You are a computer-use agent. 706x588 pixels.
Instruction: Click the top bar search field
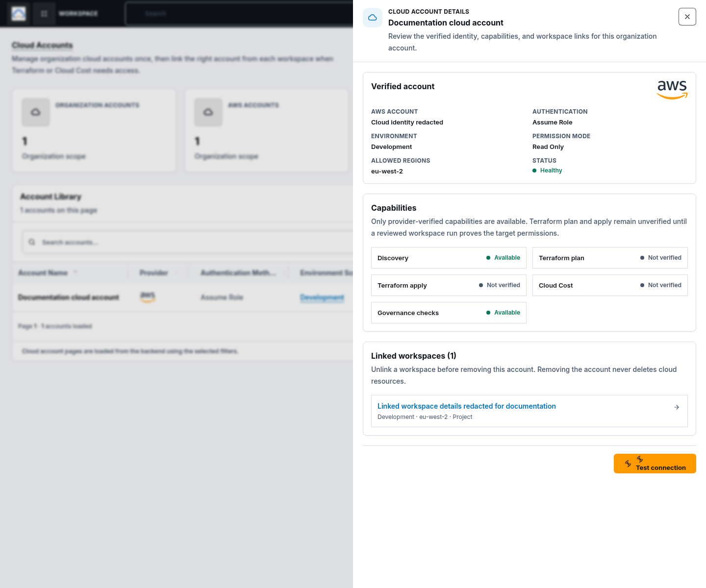(239, 14)
